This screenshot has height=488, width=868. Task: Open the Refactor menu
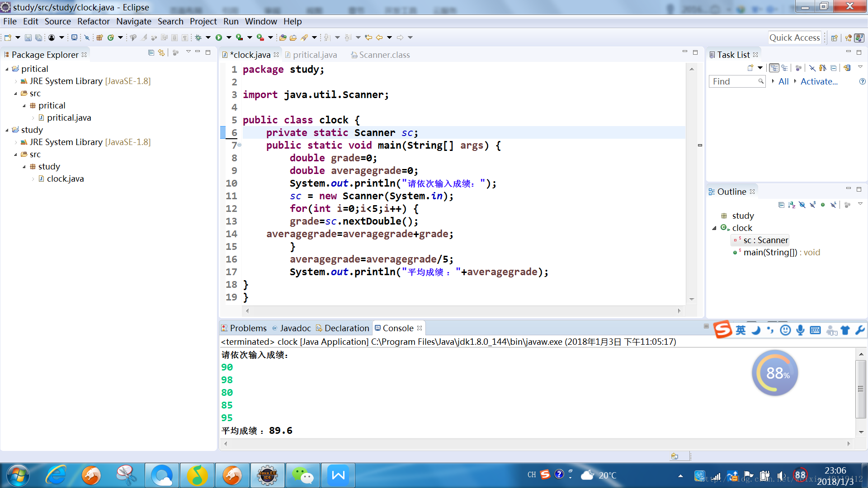tap(93, 21)
